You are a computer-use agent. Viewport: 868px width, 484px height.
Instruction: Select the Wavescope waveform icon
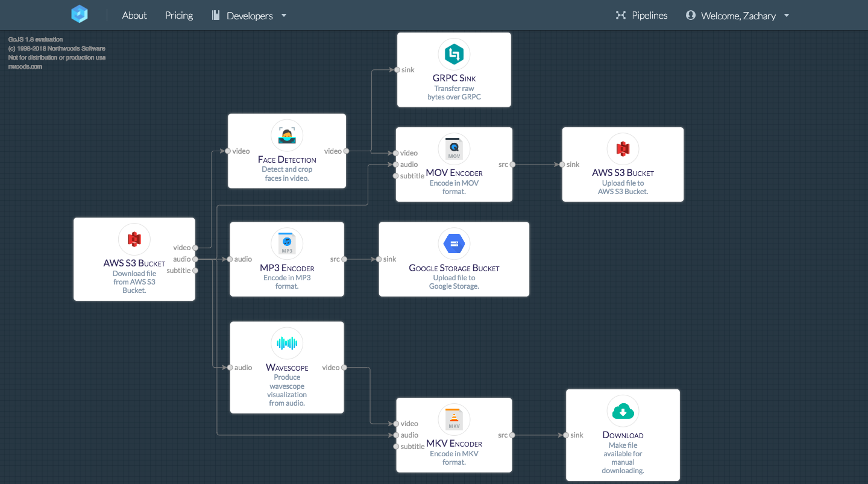[287, 344]
